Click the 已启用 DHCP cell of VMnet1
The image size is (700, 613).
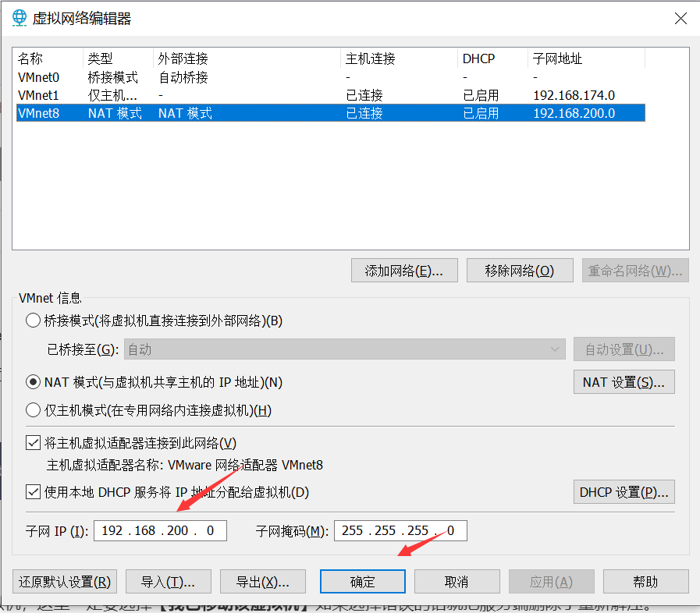point(481,95)
